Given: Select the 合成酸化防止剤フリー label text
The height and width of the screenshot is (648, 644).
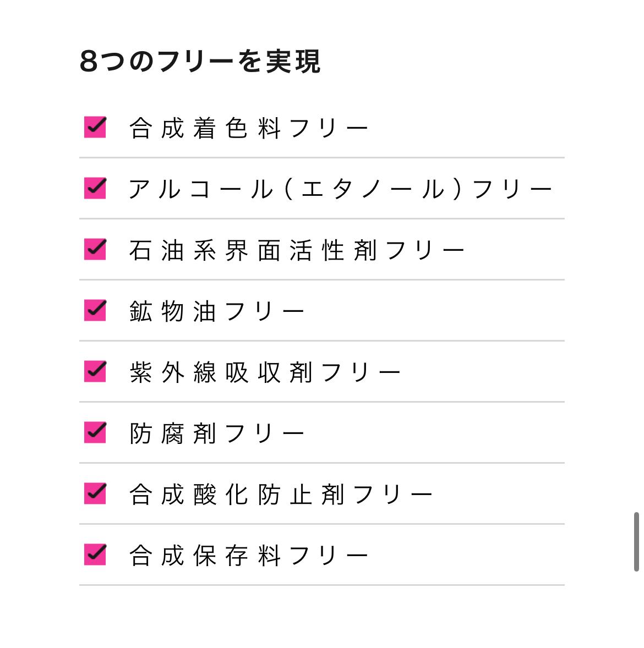Looking at the screenshot, I should coord(281,495).
